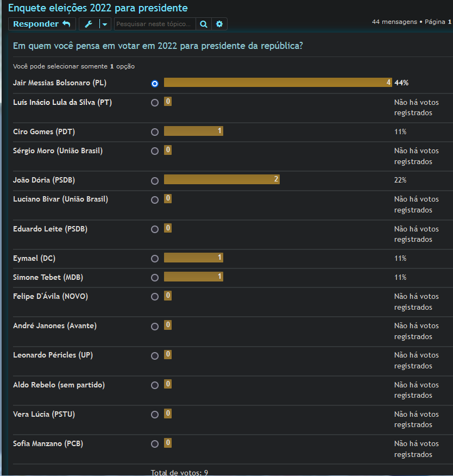453x476 pixels.
Task: Select Eymael (DC) radio button
Action: [155, 259]
